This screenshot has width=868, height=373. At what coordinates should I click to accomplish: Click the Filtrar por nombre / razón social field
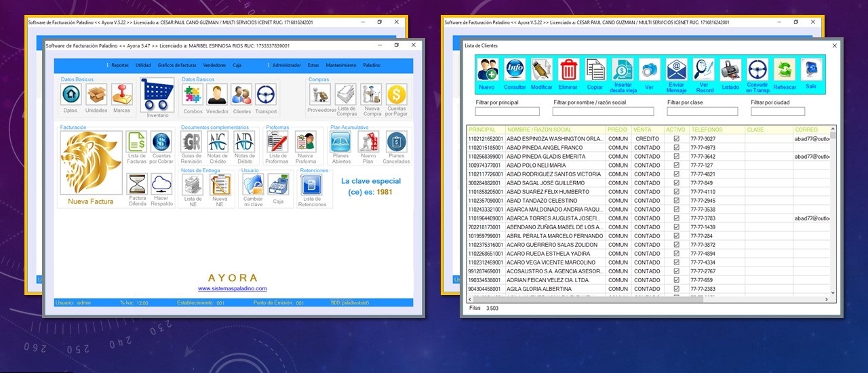coord(603,112)
